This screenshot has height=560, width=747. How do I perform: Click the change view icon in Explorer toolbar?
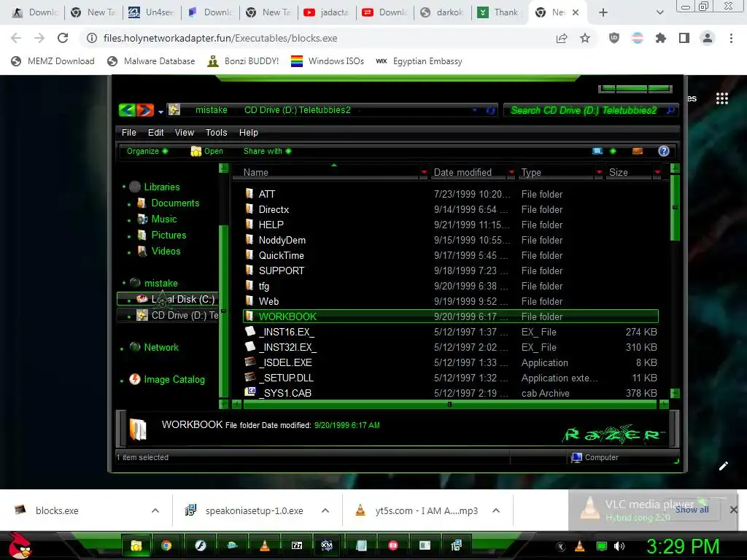(597, 151)
